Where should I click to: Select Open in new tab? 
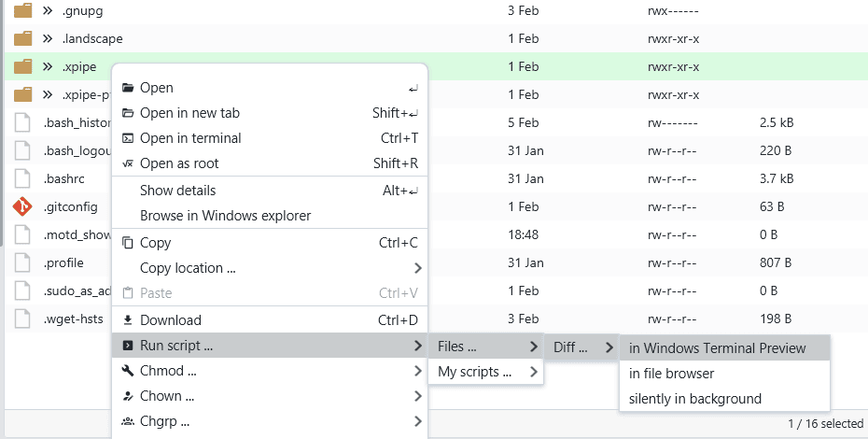189,113
